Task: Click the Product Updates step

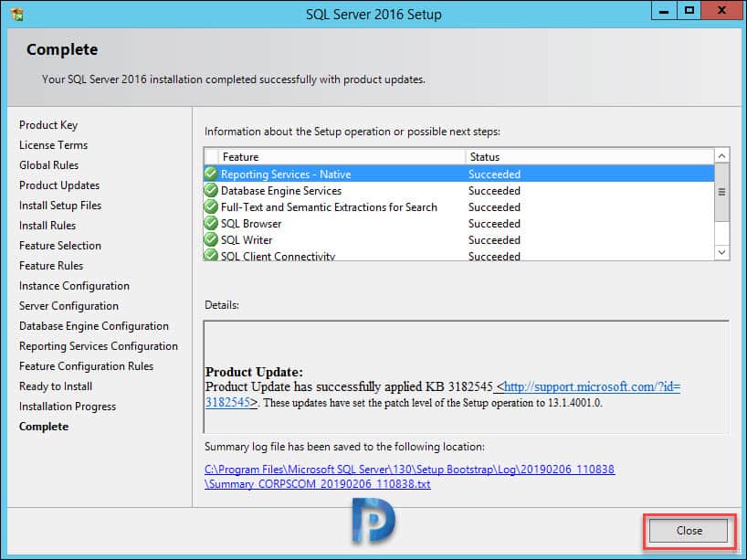Action: 59,185
